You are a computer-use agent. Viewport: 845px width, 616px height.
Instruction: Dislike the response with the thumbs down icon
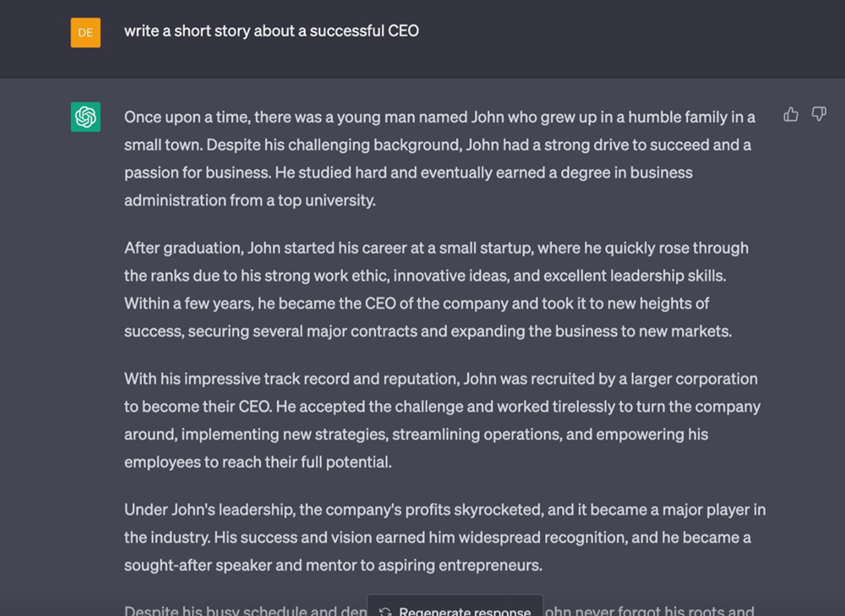click(819, 114)
